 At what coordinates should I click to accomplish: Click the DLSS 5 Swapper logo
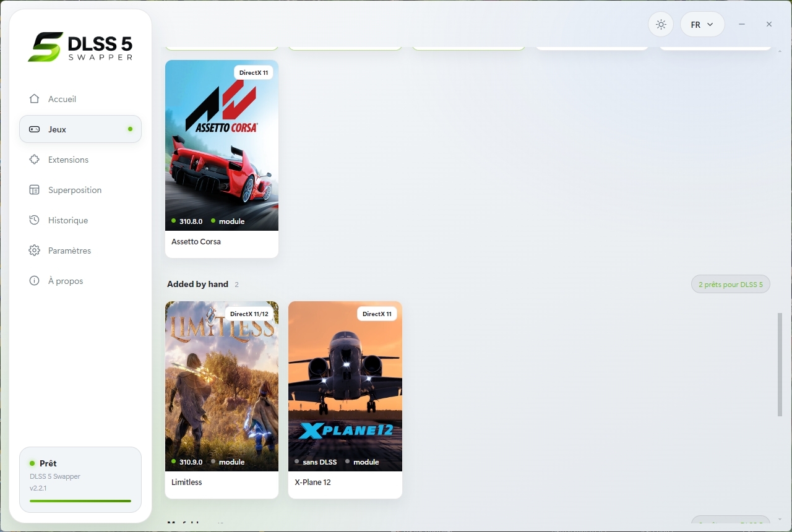[x=80, y=47]
